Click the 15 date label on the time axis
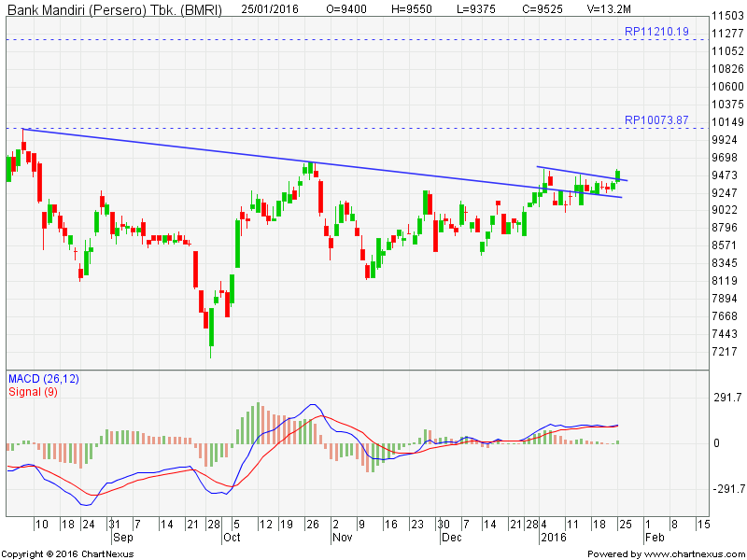 coord(703,525)
